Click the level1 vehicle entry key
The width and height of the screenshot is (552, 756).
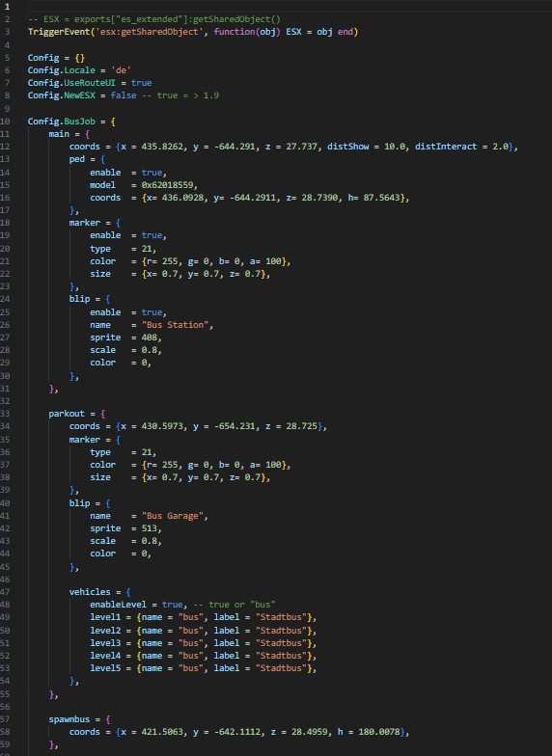105,617
